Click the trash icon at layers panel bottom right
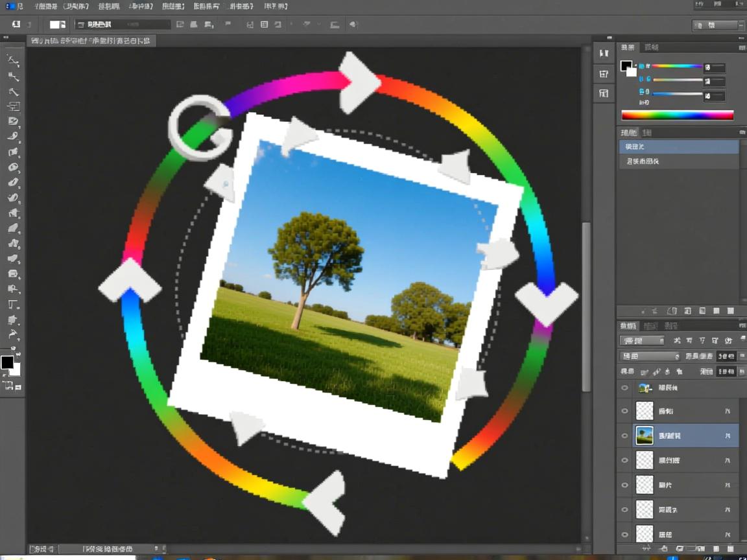Viewport: 747px width, 560px height. coord(730,548)
